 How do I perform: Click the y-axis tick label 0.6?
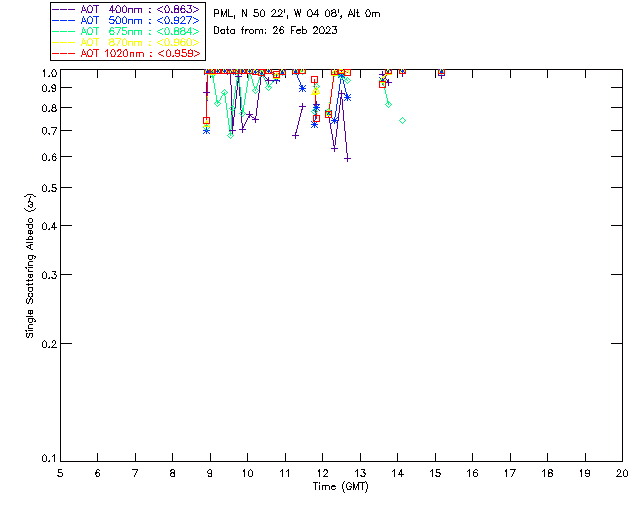click(x=49, y=157)
